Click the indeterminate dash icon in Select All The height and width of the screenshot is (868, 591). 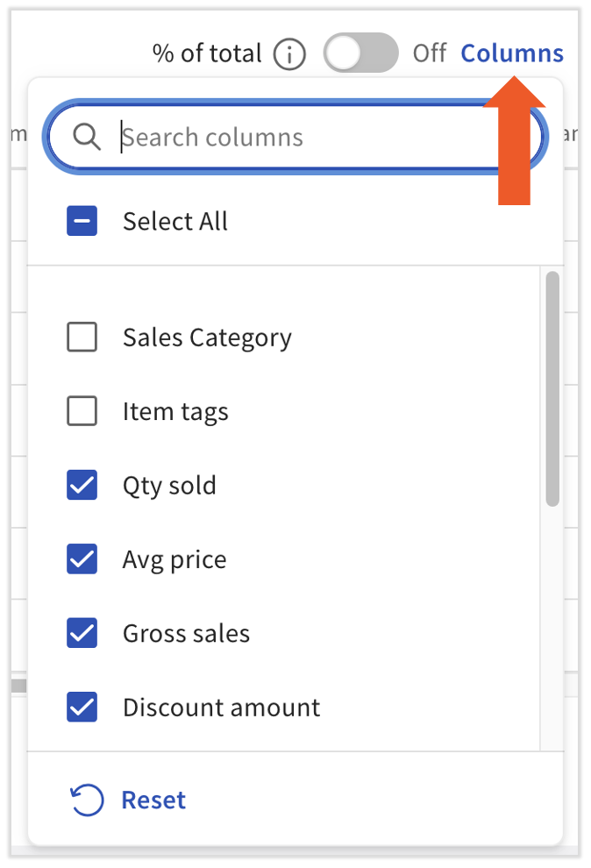point(82,221)
